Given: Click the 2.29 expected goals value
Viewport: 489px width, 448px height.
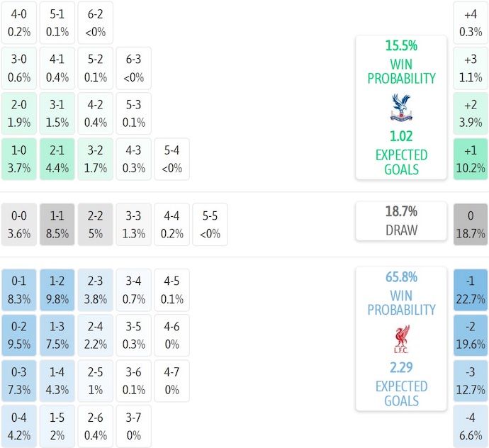Looking at the screenshot, I should (401, 368).
